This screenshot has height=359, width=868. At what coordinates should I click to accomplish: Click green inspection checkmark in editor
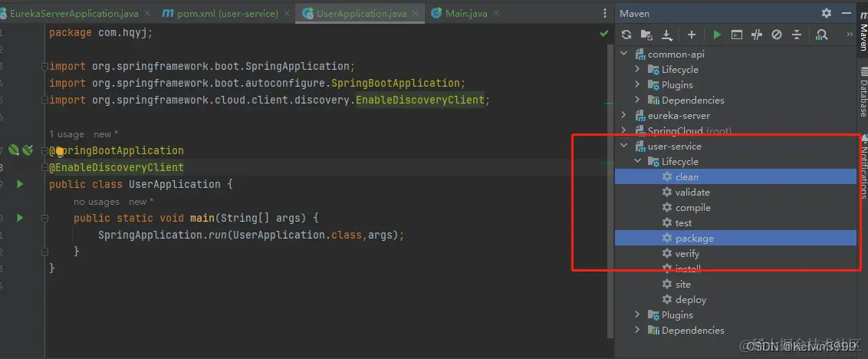coord(604,33)
